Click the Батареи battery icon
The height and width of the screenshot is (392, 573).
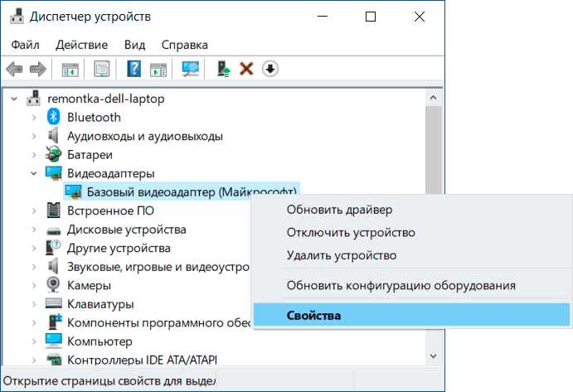coord(53,154)
